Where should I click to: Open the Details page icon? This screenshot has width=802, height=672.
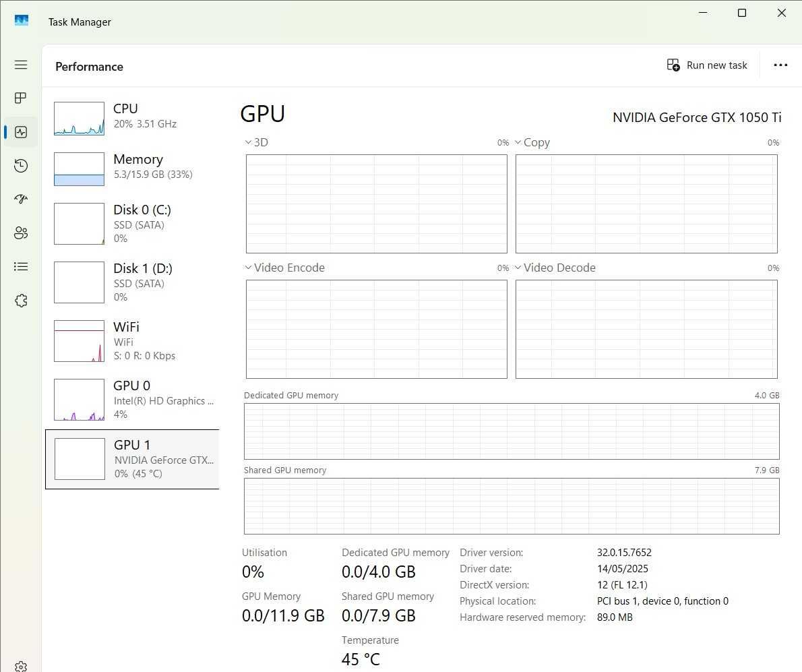[21, 266]
